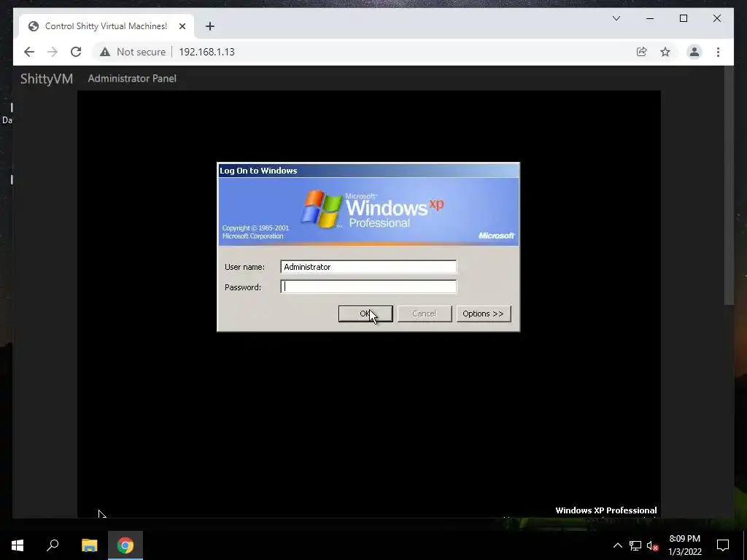Show hidden system tray icons
747x560 pixels.
click(617, 545)
